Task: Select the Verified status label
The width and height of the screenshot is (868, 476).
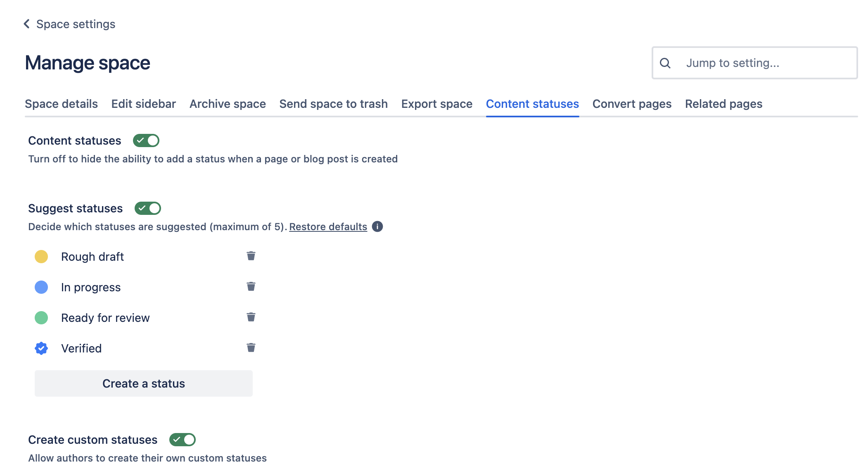Action: point(81,348)
